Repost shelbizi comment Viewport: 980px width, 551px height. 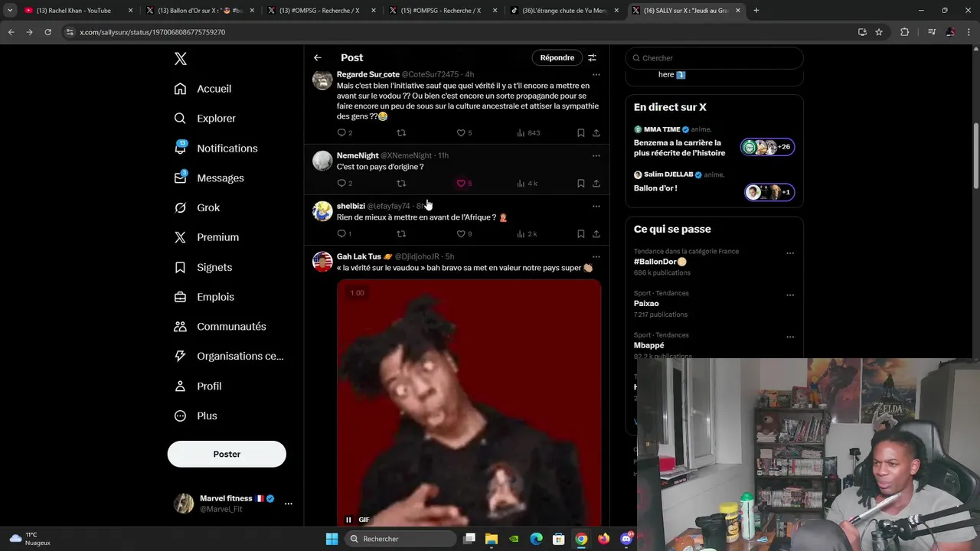pos(401,234)
